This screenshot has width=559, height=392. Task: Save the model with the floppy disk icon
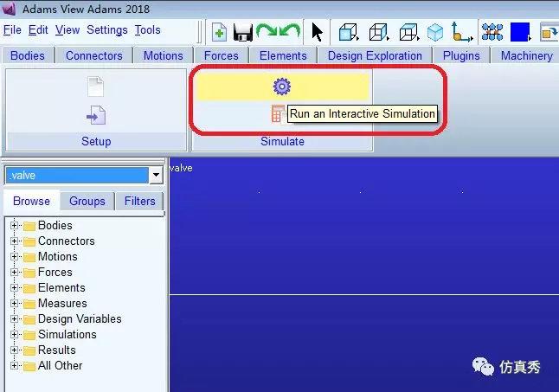tap(243, 32)
